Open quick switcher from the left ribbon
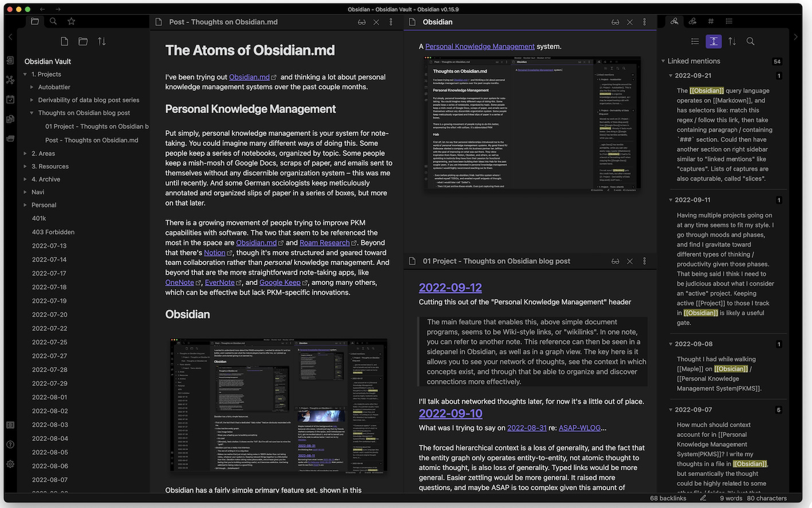 10,60
